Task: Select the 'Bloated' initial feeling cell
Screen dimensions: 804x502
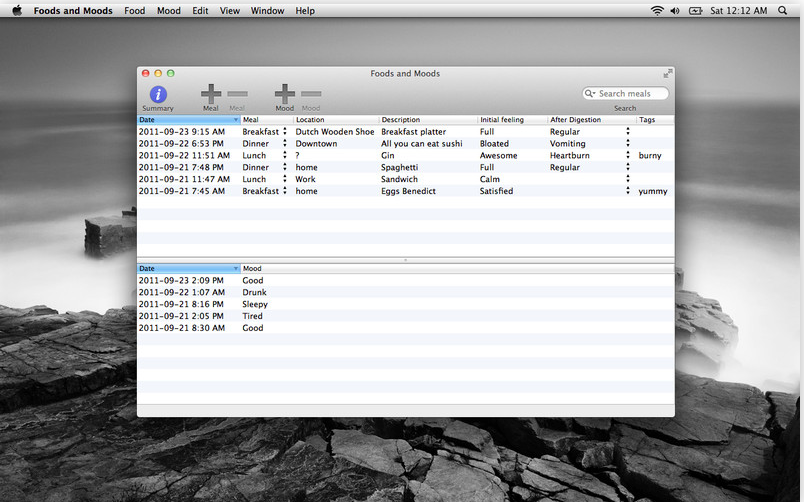Action: 494,143
